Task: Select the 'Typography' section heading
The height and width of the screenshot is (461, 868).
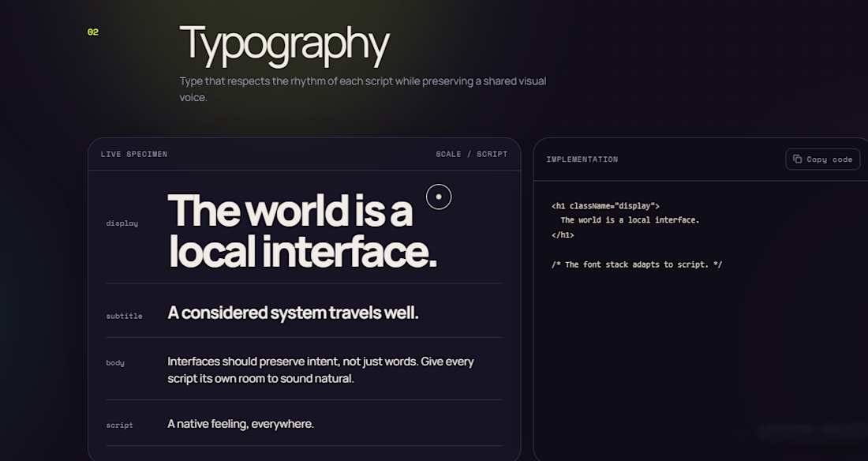Action: pos(285,44)
